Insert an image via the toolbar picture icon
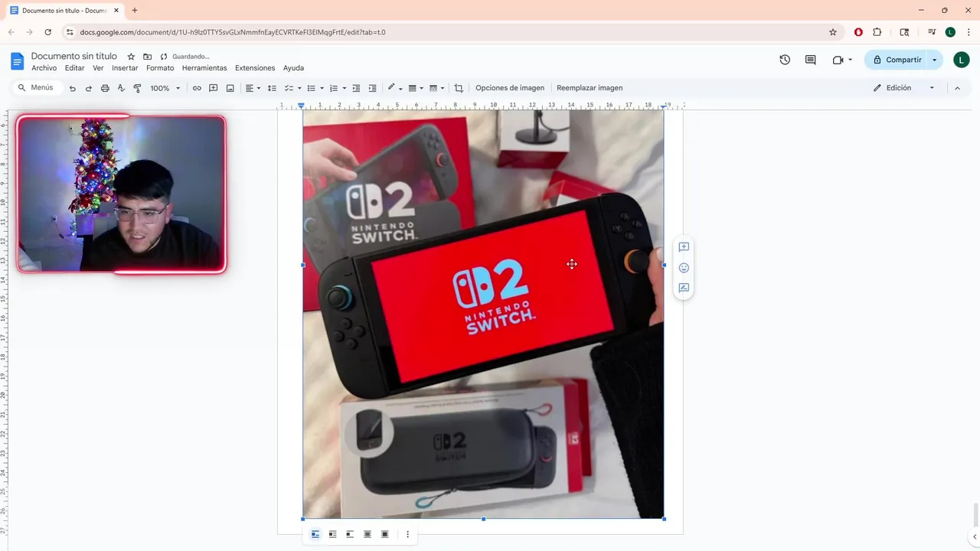The height and width of the screenshot is (551, 980). (230, 88)
